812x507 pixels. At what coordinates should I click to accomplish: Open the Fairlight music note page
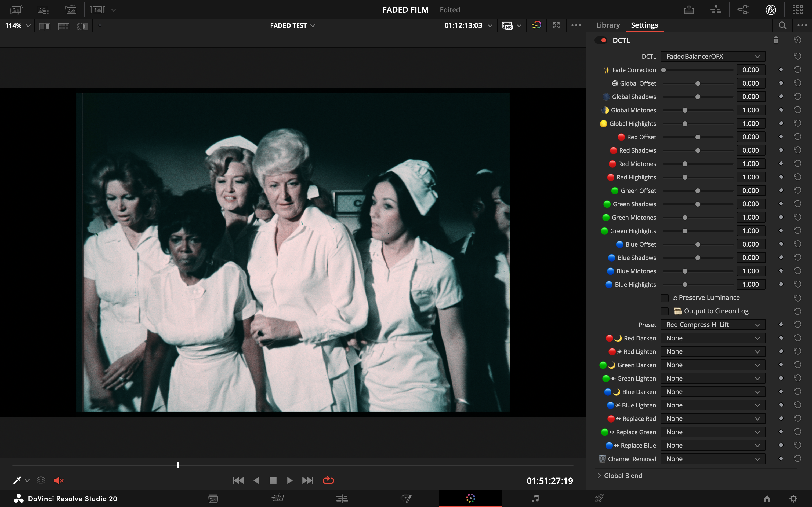click(535, 498)
